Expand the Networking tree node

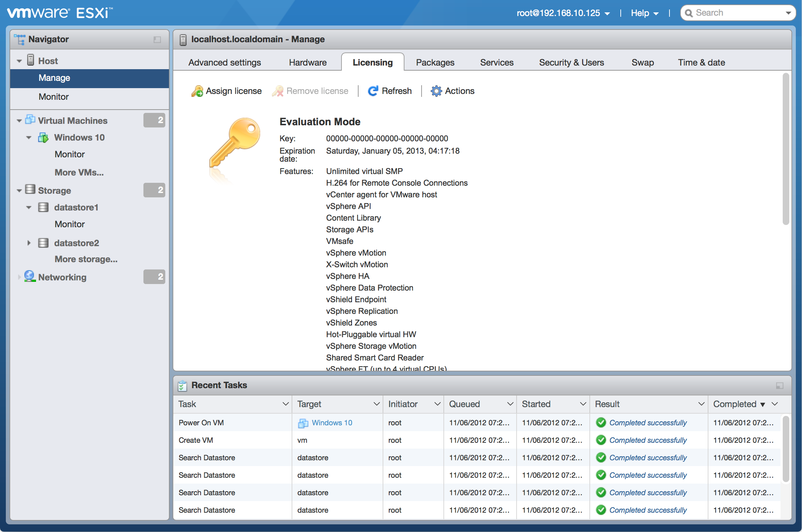pyautogui.click(x=19, y=277)
